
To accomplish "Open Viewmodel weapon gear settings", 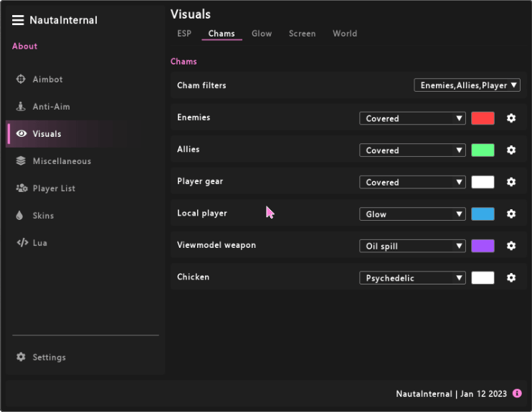I will 511,246.
